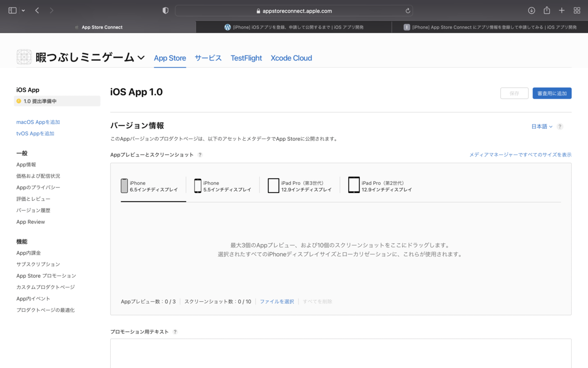The image size is (588, 368).
Task: Click the iPhone 6.5-inch device icon
Action: click(124, 186)
